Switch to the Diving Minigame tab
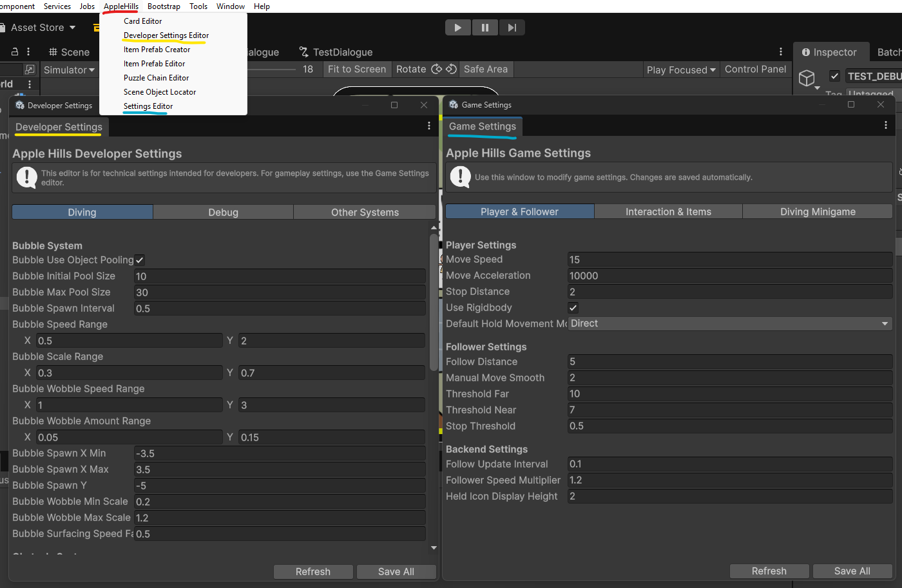 click(817, 211)
